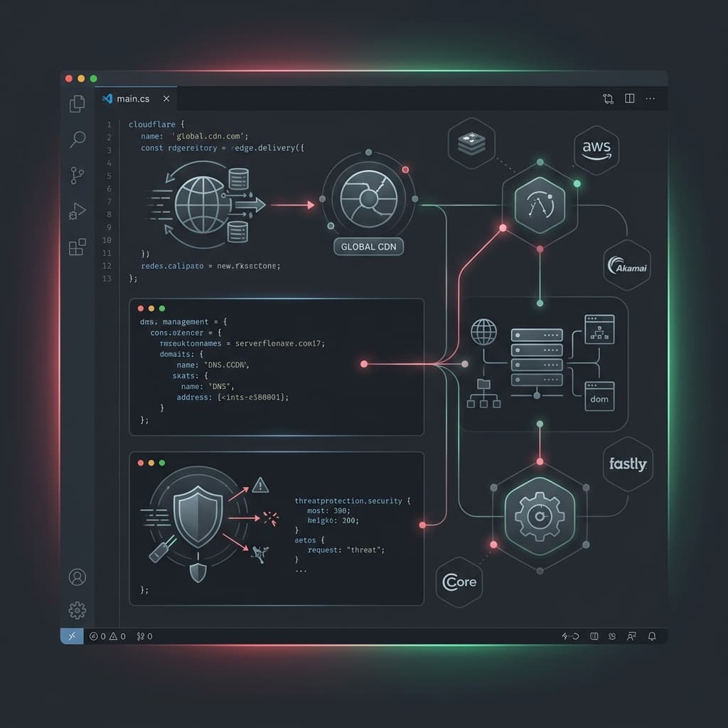
Task: Open the notifications bell
Action: click(652, 636)
